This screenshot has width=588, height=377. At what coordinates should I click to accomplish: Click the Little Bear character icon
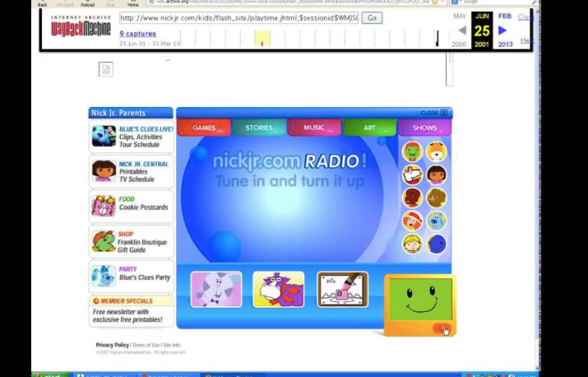pyautogui.click(x=436, y=151)
